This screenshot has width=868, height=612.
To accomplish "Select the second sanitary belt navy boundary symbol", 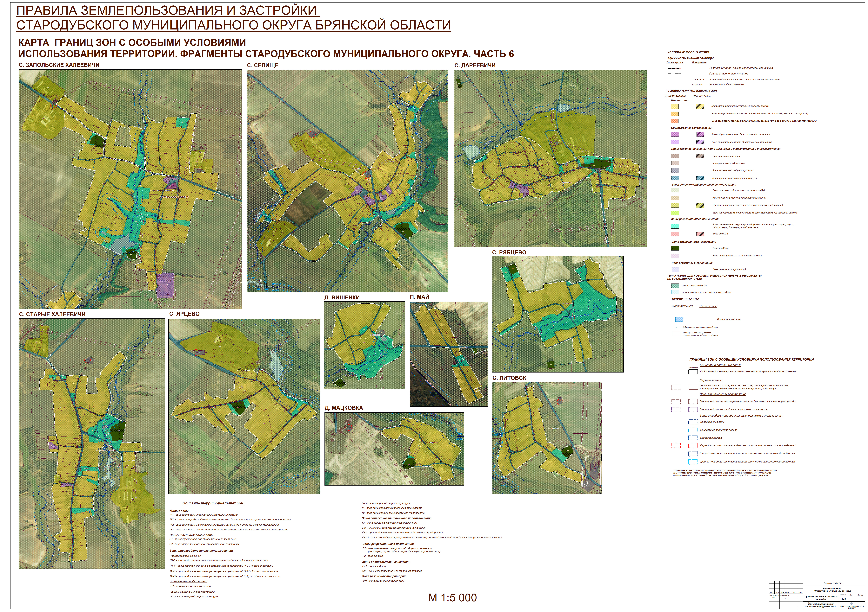I will [x=693, y=454].
